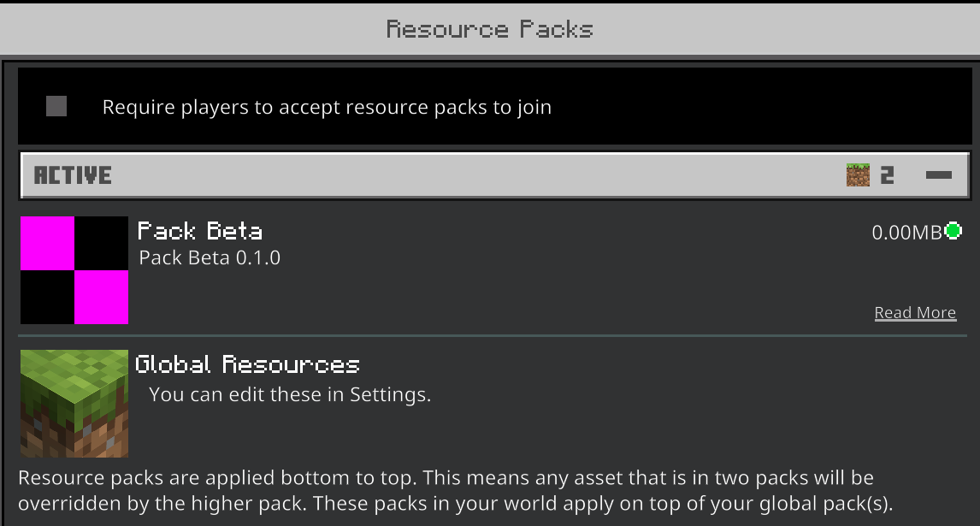The height and width of the screenshot is (526, 980).
Task: Collapse the ACTIVE section using minus icon
Action: 938,175
